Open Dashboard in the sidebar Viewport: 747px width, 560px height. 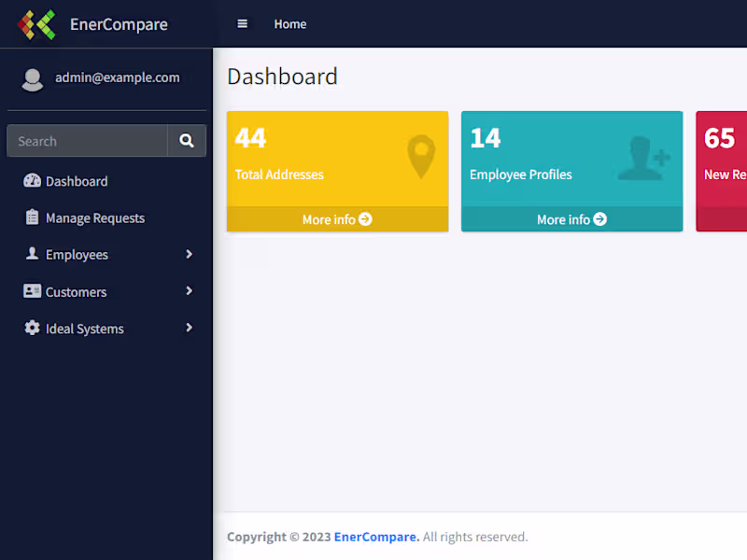(x=106, y=181)
